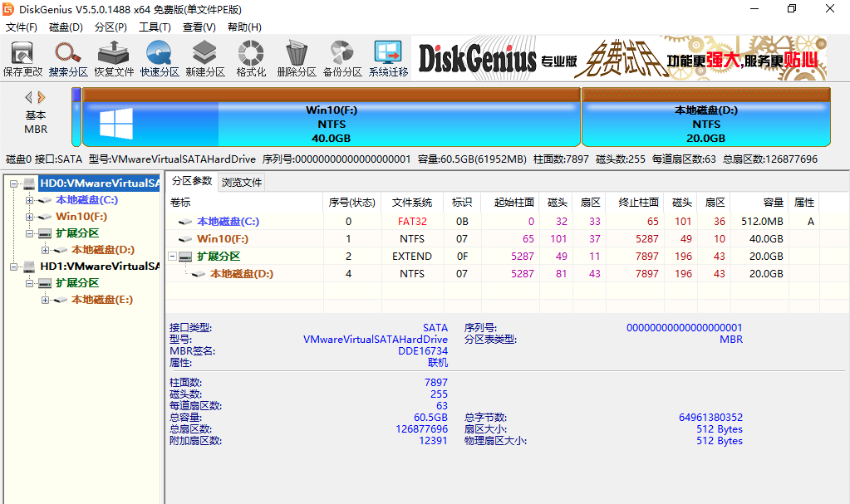Open the 查看(V) menu
850x504 pixels.
pos(199,27)
